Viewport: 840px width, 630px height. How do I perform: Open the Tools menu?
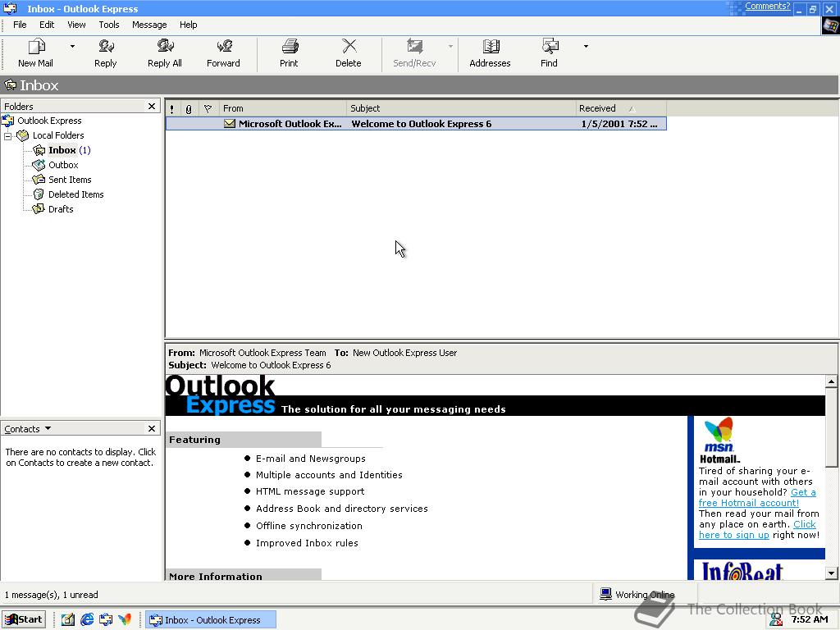(x=109, y=25)
